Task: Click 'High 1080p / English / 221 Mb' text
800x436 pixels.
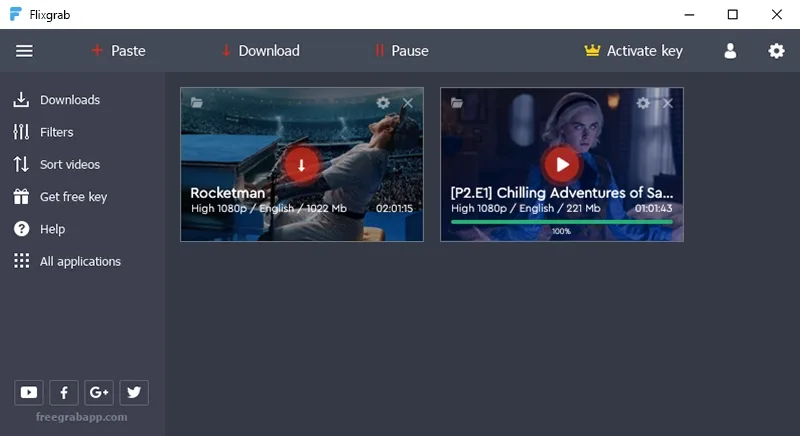Action: pyautogui.click(x=526, y=209)
